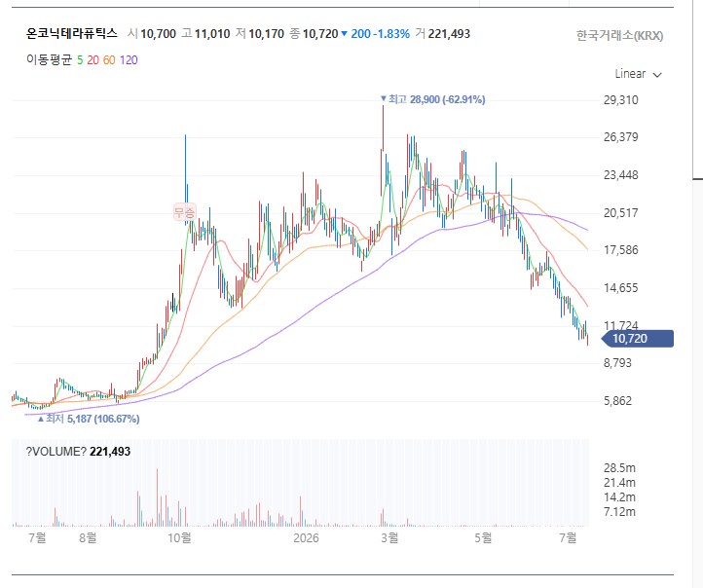Click the 17,586 price axis label
This screenshot has height=588, width=703.
[620, 250]
